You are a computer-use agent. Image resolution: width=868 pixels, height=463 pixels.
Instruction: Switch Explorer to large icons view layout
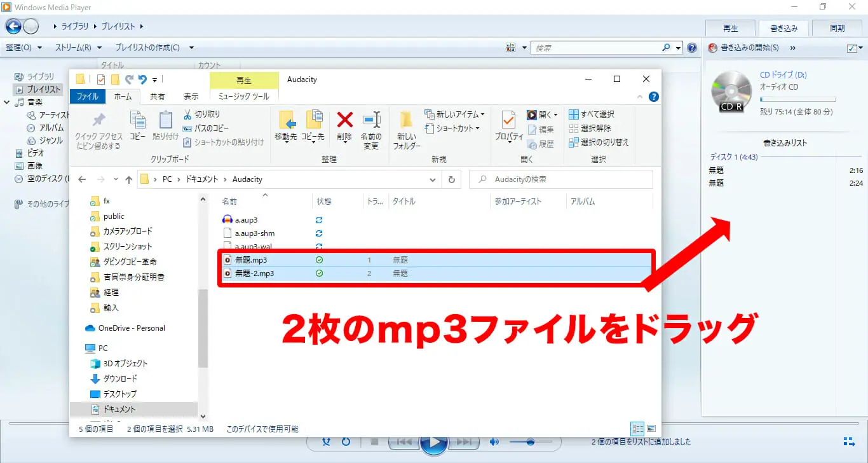[x=651, y=429]
